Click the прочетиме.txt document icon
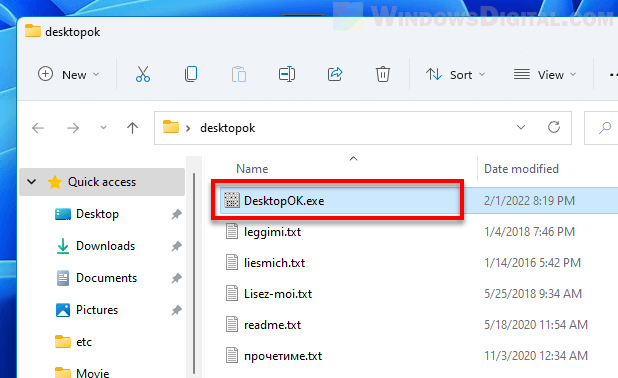618x378 pixels. 232,356
